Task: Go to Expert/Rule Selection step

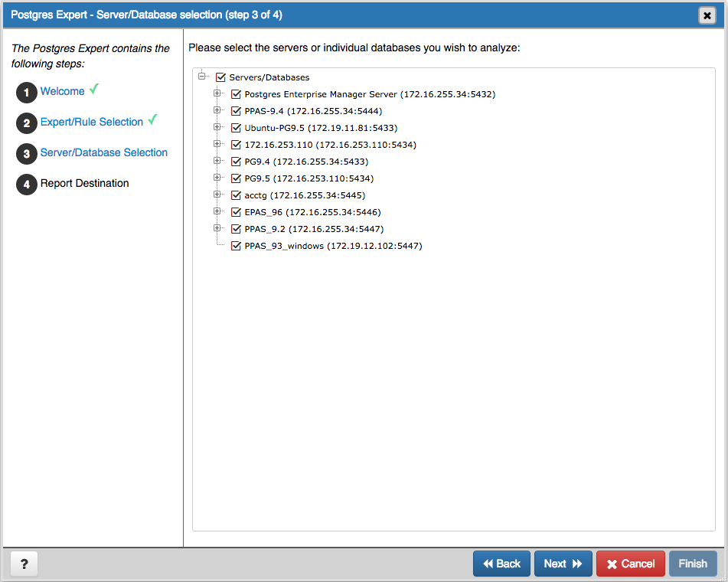Action: tap(91, 122)
